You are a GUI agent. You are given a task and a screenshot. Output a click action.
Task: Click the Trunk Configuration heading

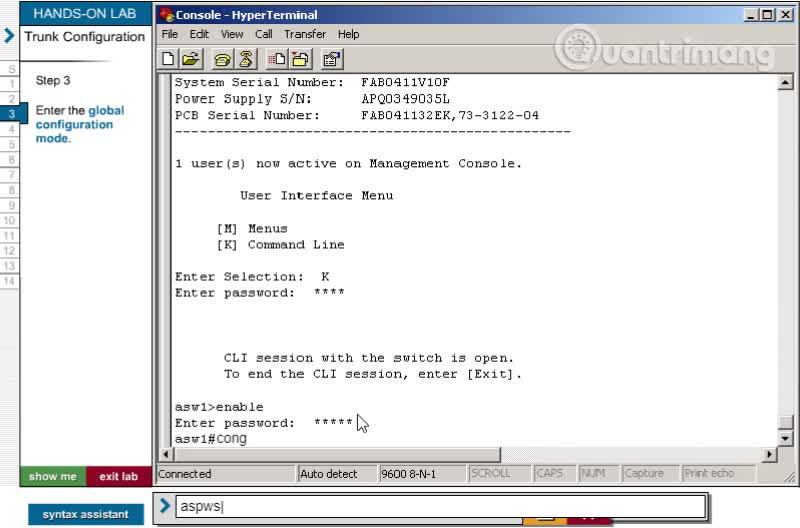click(85, 37)
